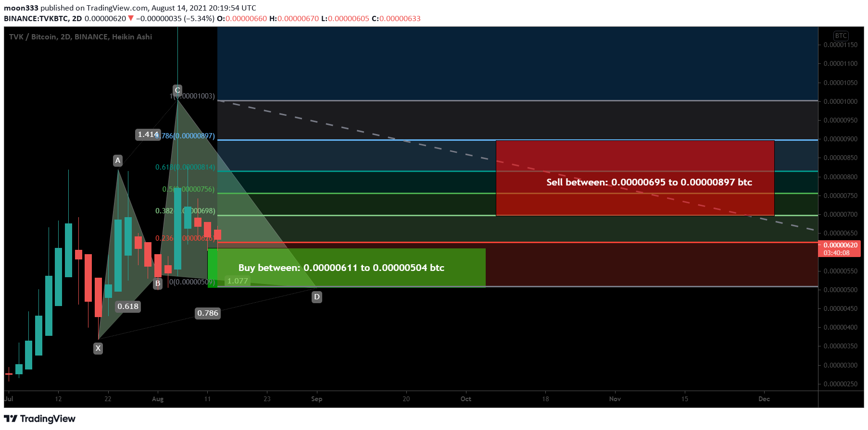Click the countdown timer 03:40:08
This screenshot has height=430, width=868.
pos(837,253)
